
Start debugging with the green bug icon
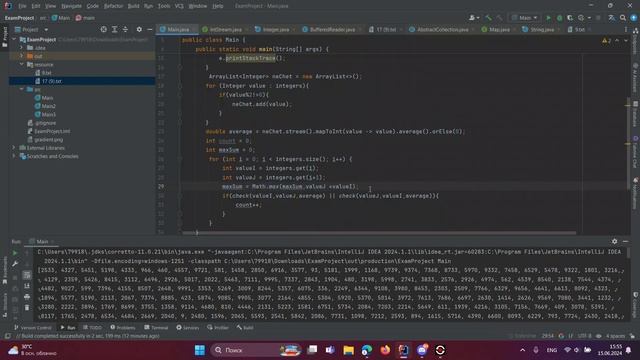click(x=559, y=18)
